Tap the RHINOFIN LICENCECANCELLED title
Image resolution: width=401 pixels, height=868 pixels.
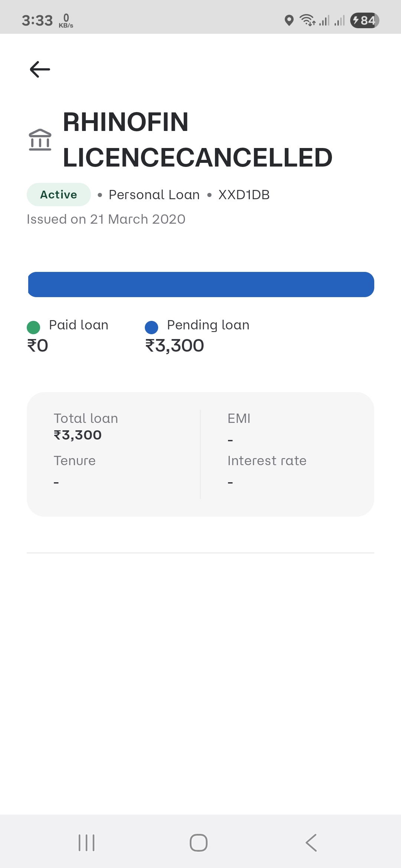[198, 140]
